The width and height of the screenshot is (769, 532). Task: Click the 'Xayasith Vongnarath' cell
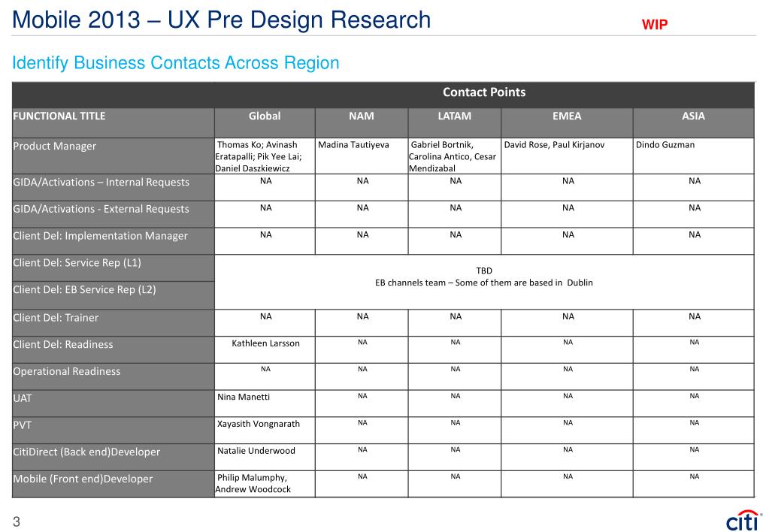coord(265,430)
